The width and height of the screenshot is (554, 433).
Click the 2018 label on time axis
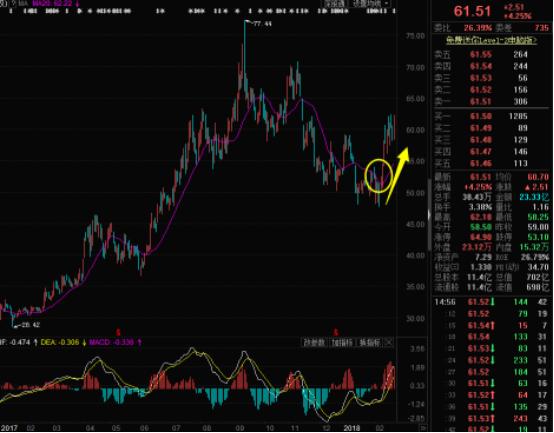352,428
